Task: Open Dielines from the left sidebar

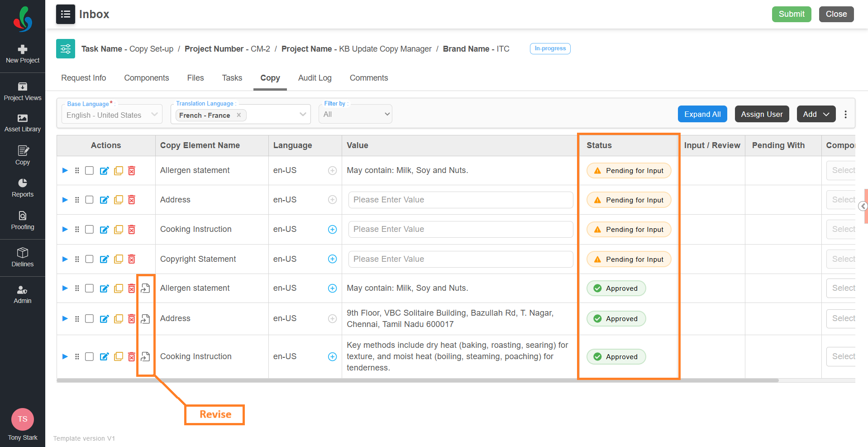Action: coord(22,257)
